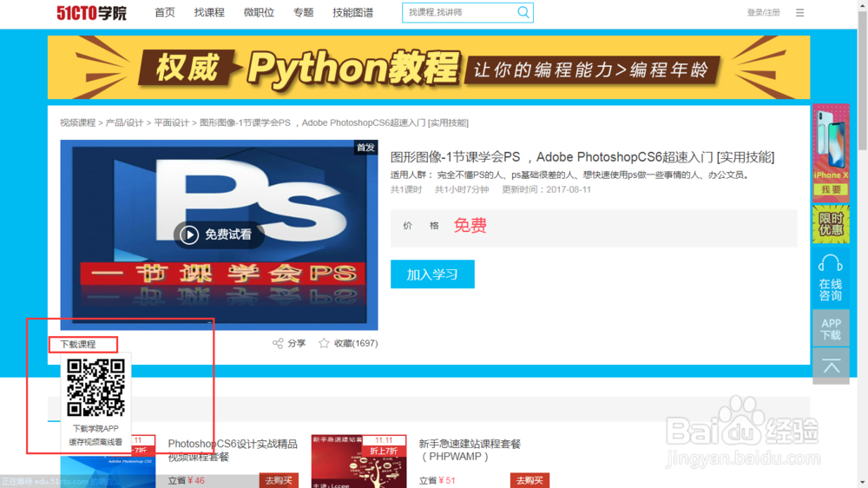Click the back-to-top arrow icon
This screenshot has height=488, width=868.
(x=831, y=366)
